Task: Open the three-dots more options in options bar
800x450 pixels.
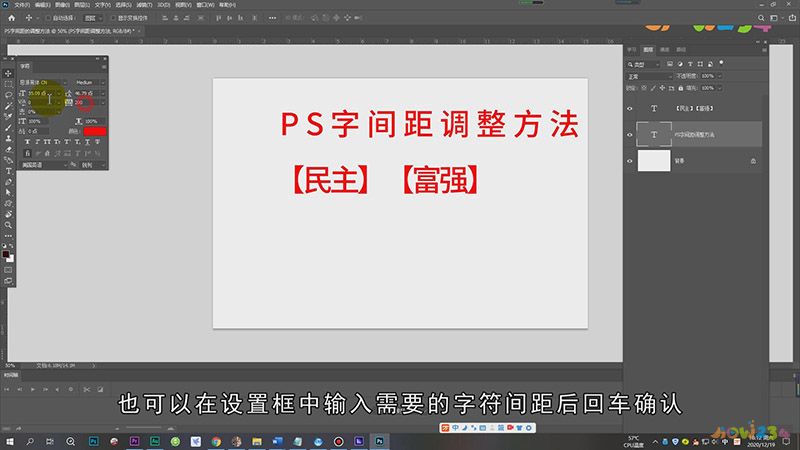Action: 272,18
